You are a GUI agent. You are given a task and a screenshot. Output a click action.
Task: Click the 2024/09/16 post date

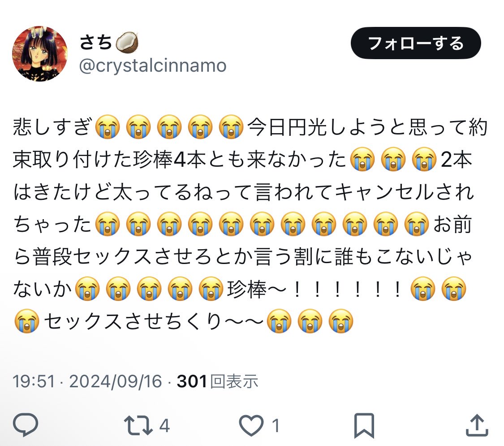116,381
